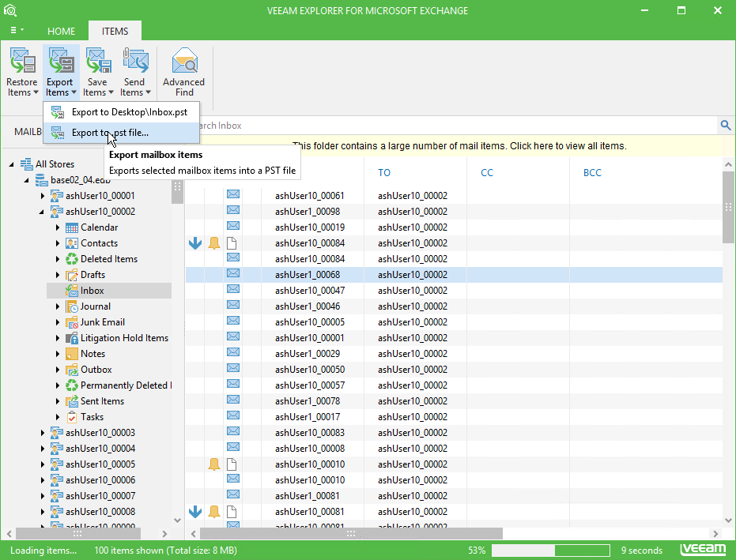The height and width of the screenshot is (560, 736).
Task: Click the Deleted Items recycle icon
Action: 72,259
